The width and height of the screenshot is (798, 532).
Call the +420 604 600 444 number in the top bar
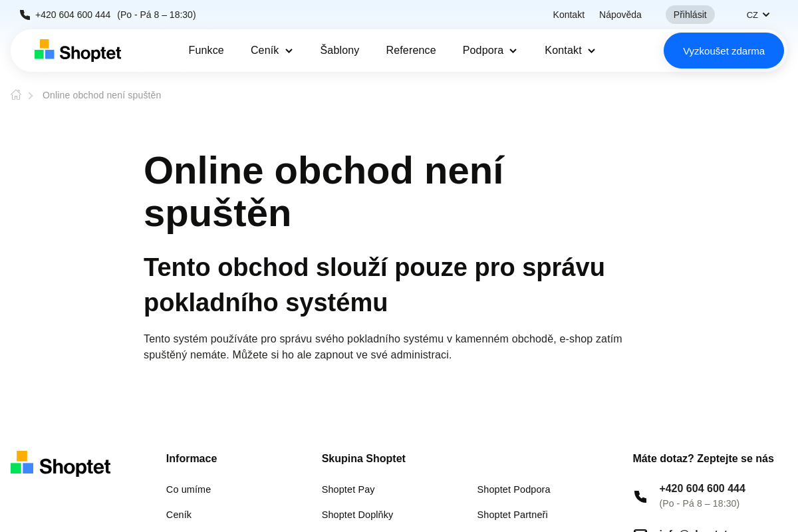73,15
